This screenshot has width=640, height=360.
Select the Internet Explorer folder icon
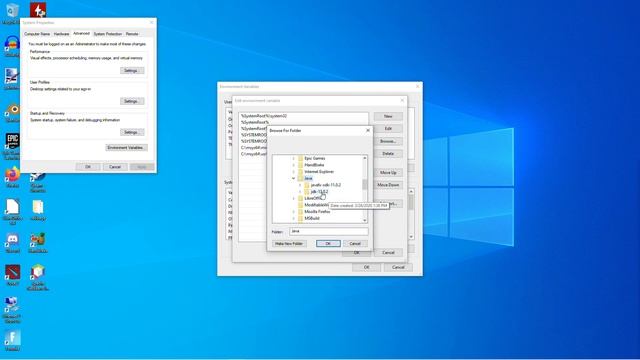pyautogui.click(x=301, y=172)
